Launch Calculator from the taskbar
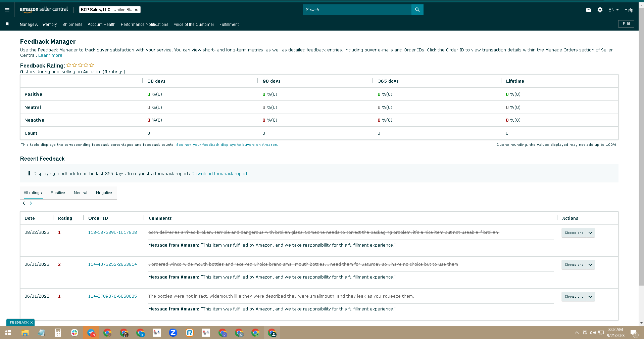644x339 pixels. point(58,333)
